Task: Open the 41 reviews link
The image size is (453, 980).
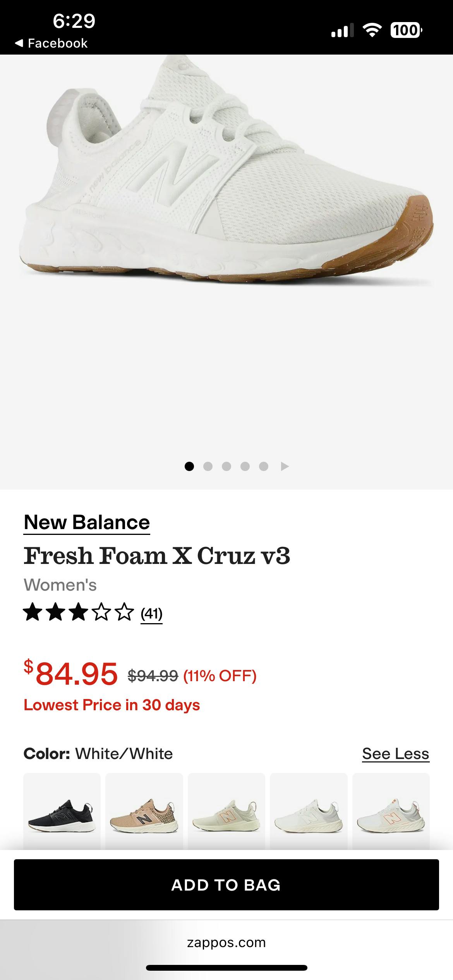Action: [151, 613]
